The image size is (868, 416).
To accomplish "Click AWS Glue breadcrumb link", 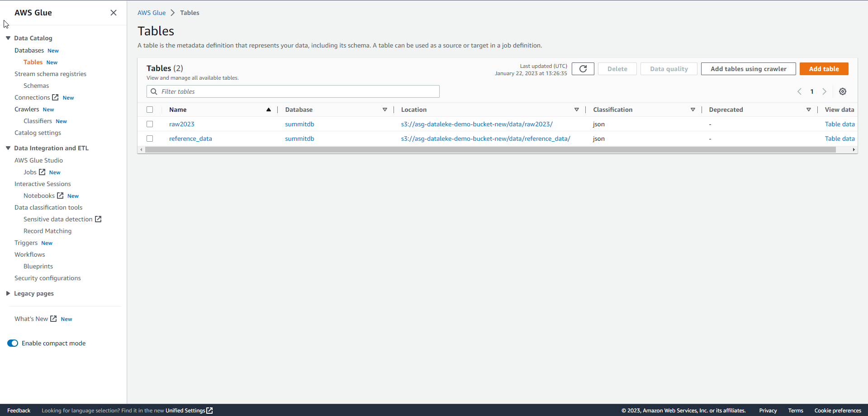I will 152,13.
